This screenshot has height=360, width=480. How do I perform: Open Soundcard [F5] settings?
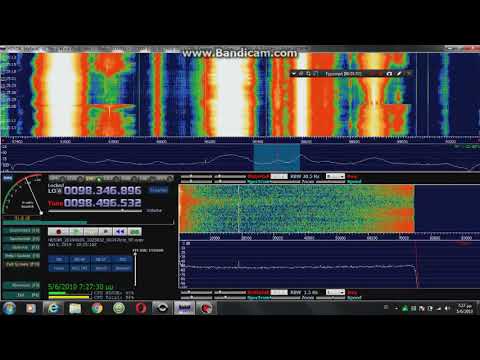click(22, 231)
